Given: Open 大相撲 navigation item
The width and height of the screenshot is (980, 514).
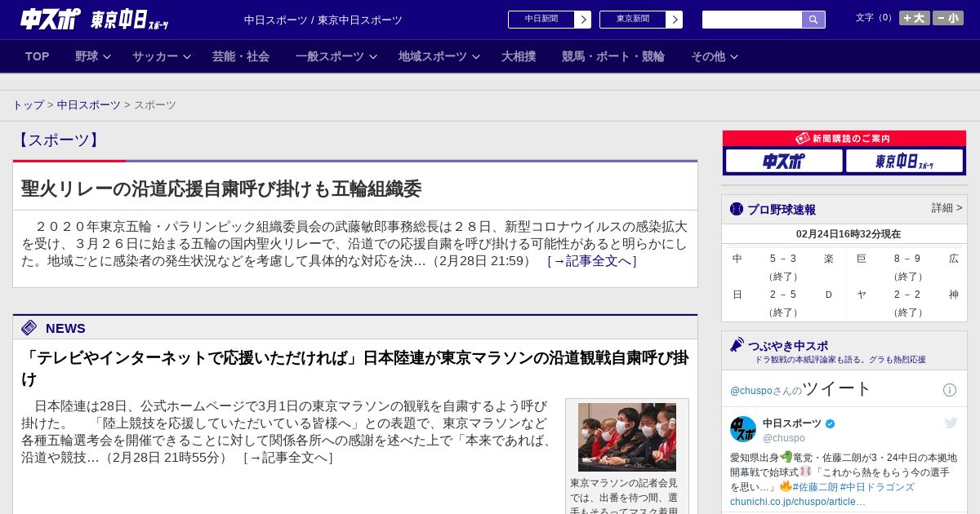Looking at the screenshot, I should [x=519, y=56].
